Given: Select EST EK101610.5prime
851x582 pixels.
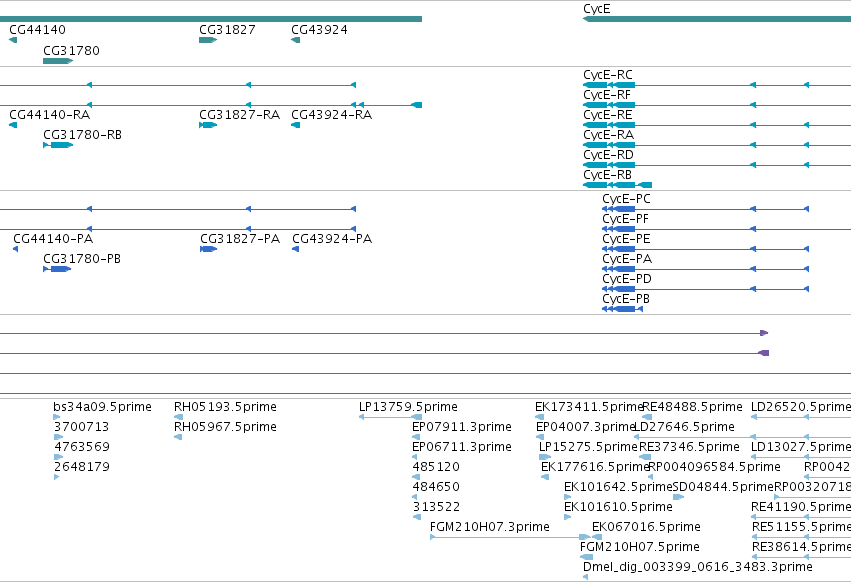Looking at the screenshot, I should [618, 507].
